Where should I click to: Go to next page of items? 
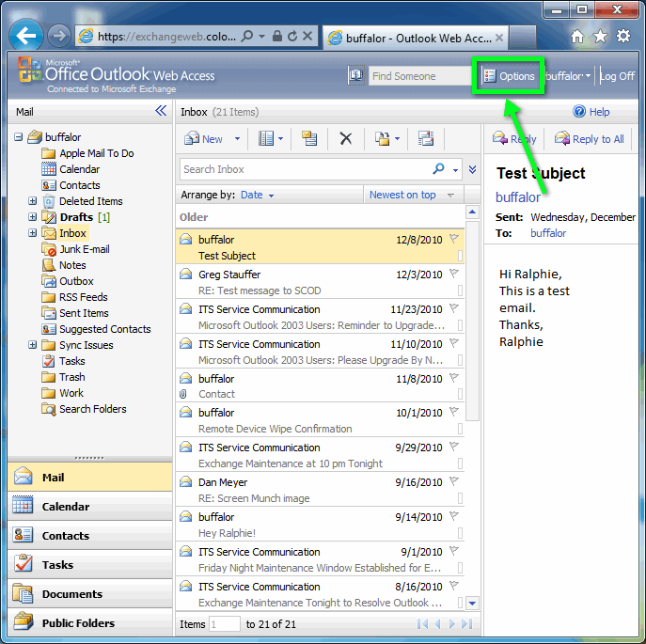click(x=452, y=624)
